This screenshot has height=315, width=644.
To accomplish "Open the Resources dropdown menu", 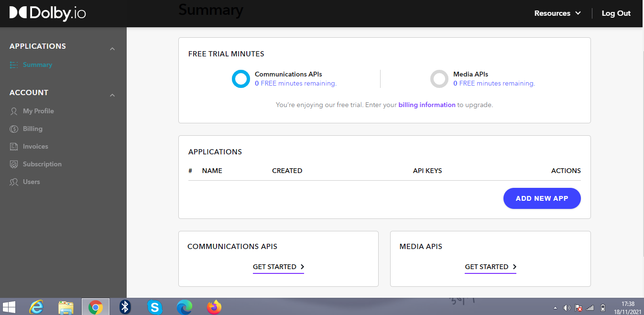I will click(x=557, y=13).
